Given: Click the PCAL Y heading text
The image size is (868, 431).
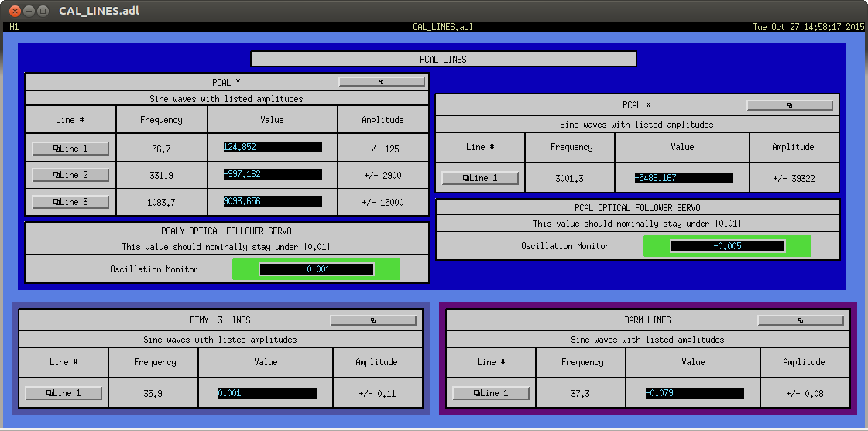Looking at the screenshot, I should click(x=226, y=83).
